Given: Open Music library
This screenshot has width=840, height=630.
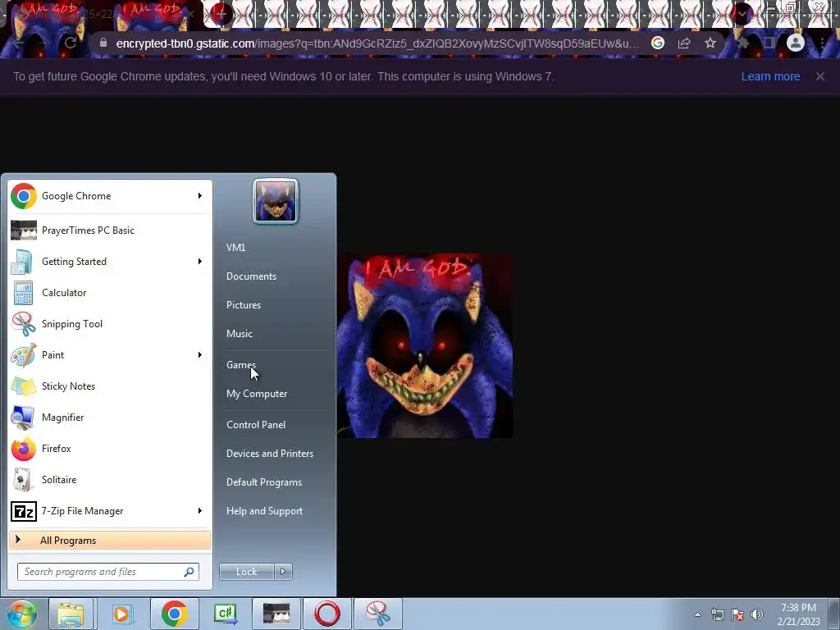Looking at the screenshot, I should click(240, 334).
